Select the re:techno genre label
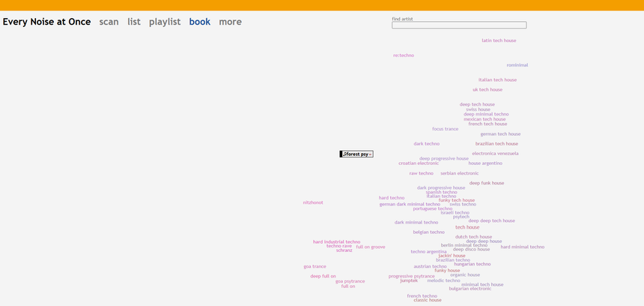 coord(403,55)
